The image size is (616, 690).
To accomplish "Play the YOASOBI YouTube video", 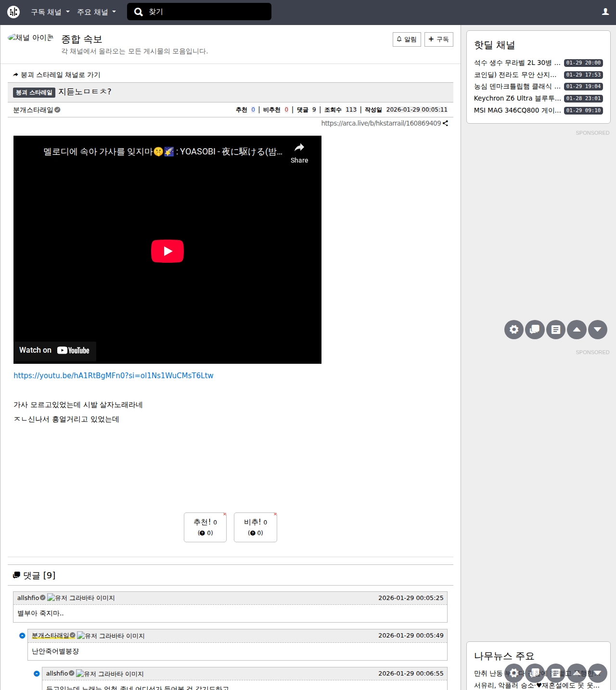I will [x=167, y=251].
